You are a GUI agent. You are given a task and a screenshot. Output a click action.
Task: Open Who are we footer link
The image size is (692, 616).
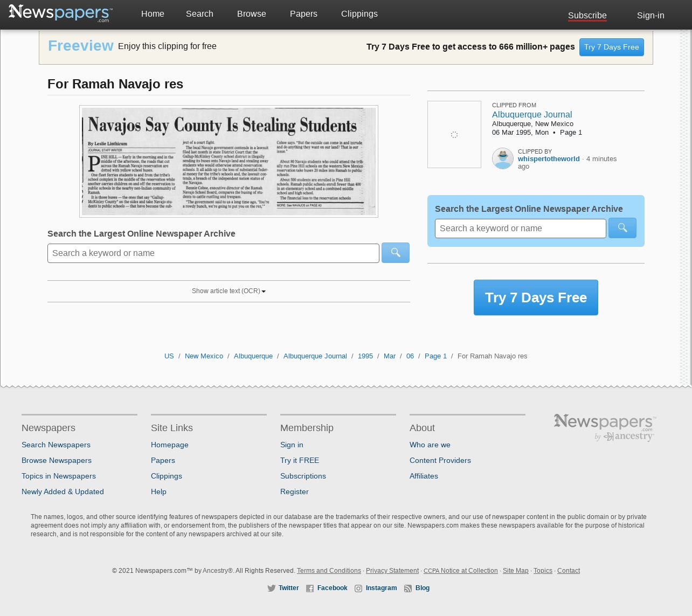pyautogui.click(x=430, y=445)
